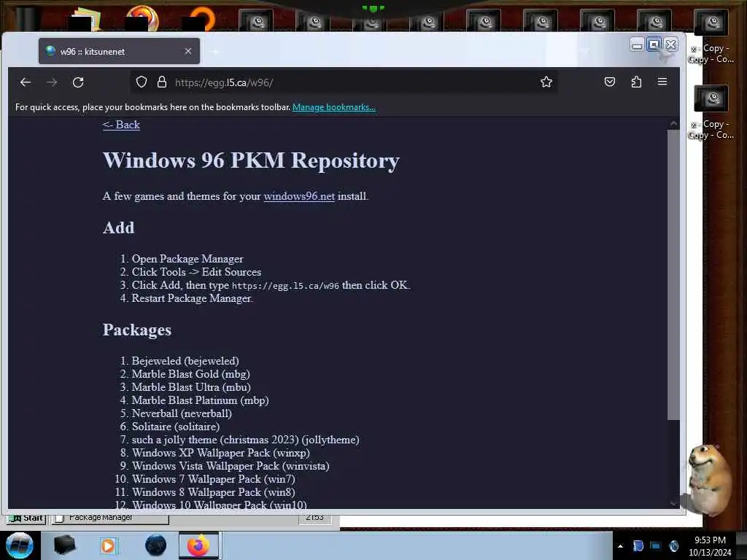Open the clock showing 9:53 PM
This screenshot has width=747, height=560.
click(x=710, y=546)
